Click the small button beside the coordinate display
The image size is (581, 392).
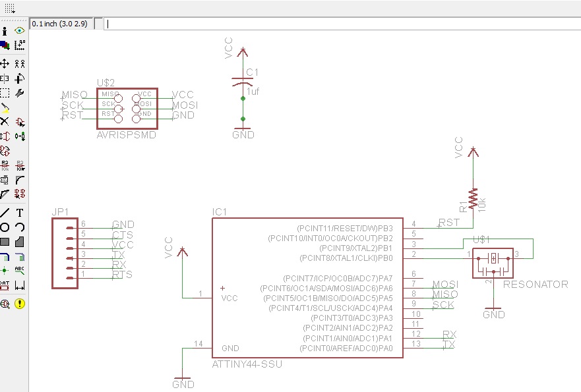98,24
